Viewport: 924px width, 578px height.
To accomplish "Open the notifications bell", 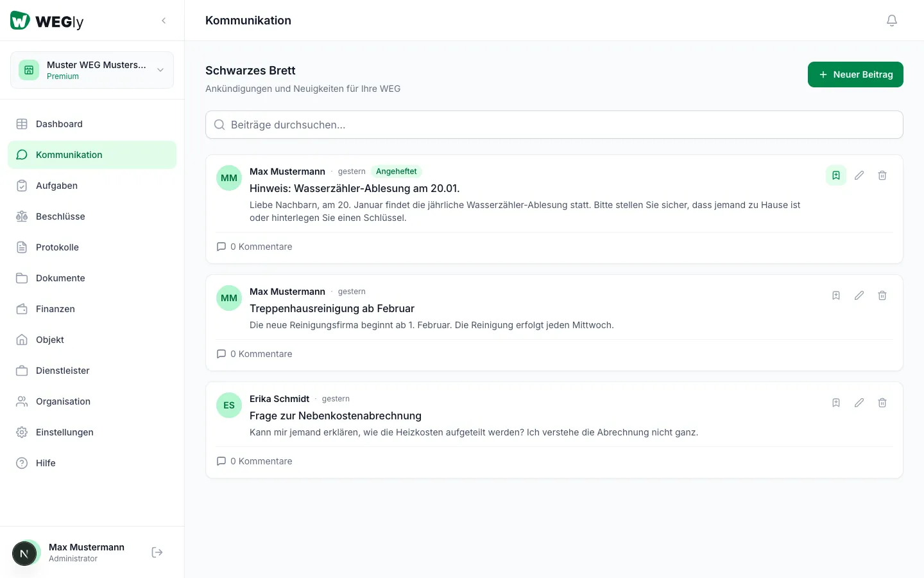I will [x=892, y=21].
